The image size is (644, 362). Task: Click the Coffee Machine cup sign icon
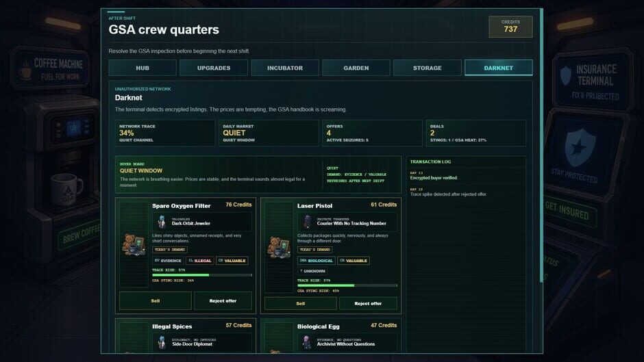[25, 70]
